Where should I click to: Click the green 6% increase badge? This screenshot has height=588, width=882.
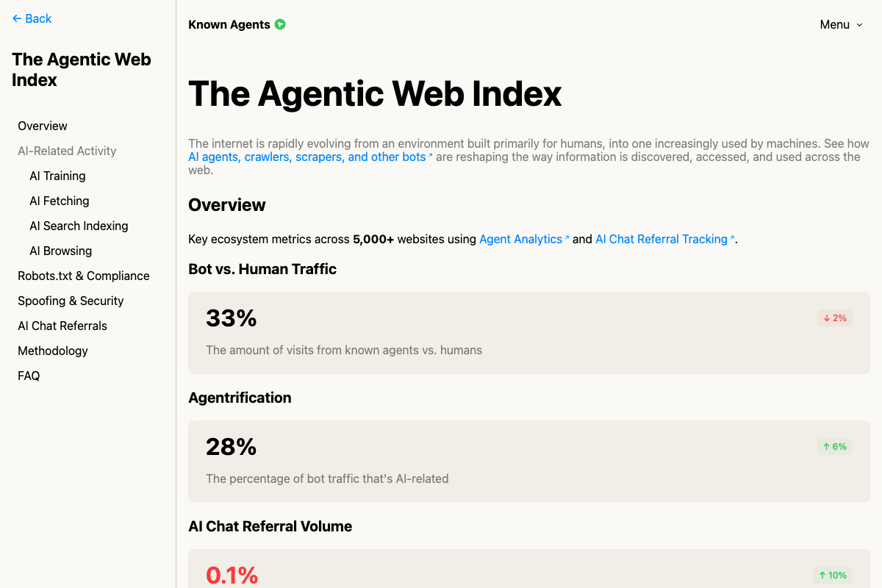click(835, 446)
